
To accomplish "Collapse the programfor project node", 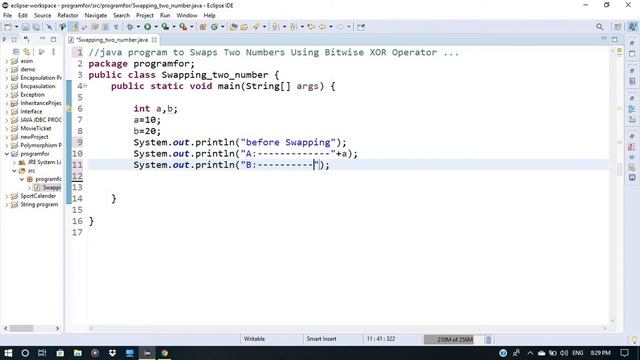I will point(7,154).
